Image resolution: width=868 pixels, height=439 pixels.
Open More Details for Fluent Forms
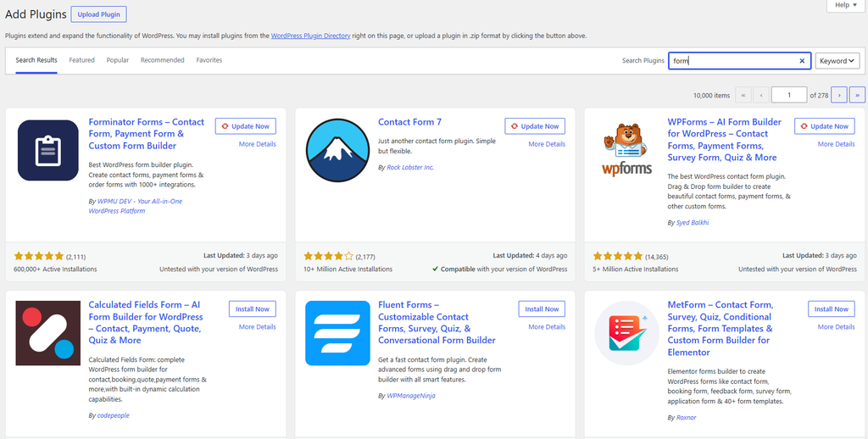547,326
